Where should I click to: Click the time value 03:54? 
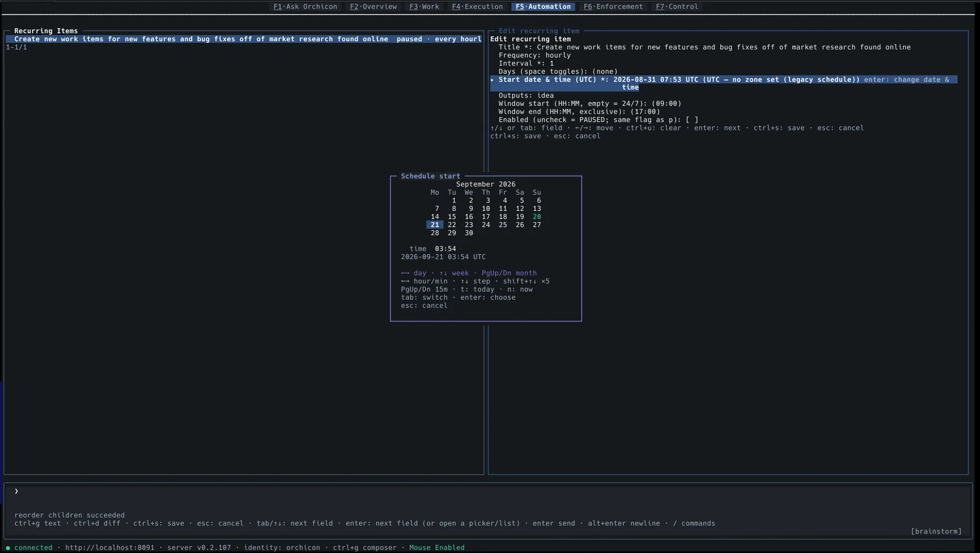tap(445, 249)
